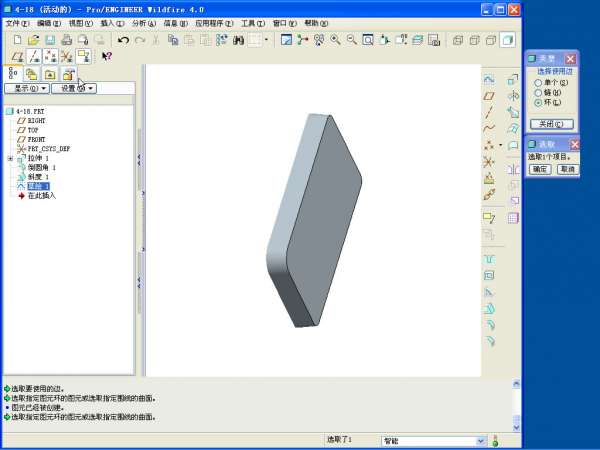The width and height of the screenshot is (600, 450).
Task: Open the 文件 menu
Action: (18, 23)
